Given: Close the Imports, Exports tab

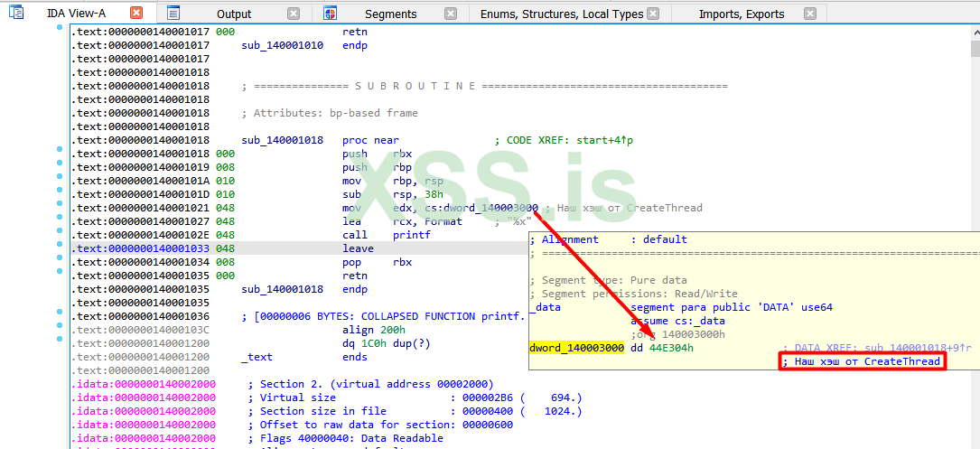Looking at the screenshot, I should click(810, 14).
